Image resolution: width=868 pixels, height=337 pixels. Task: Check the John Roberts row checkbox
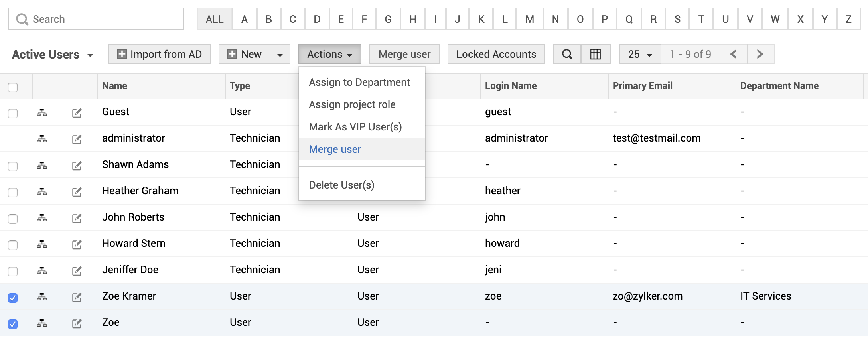tap(13, 219)
